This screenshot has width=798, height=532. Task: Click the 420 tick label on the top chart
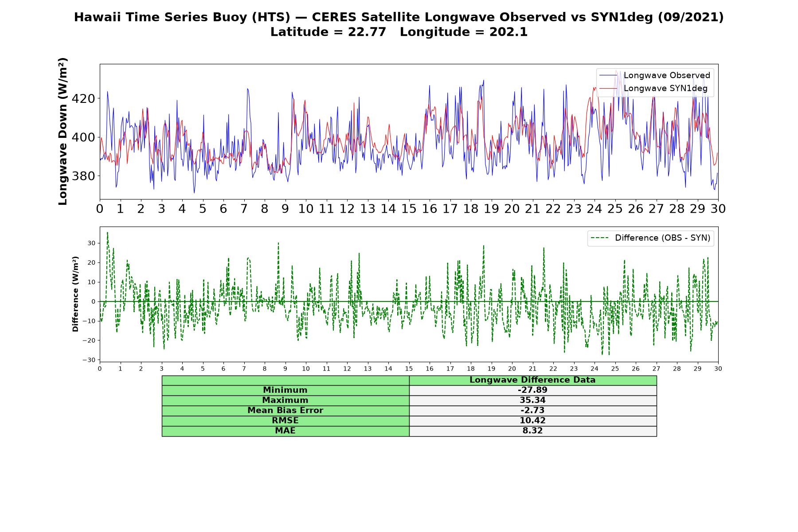click(83, 98)
